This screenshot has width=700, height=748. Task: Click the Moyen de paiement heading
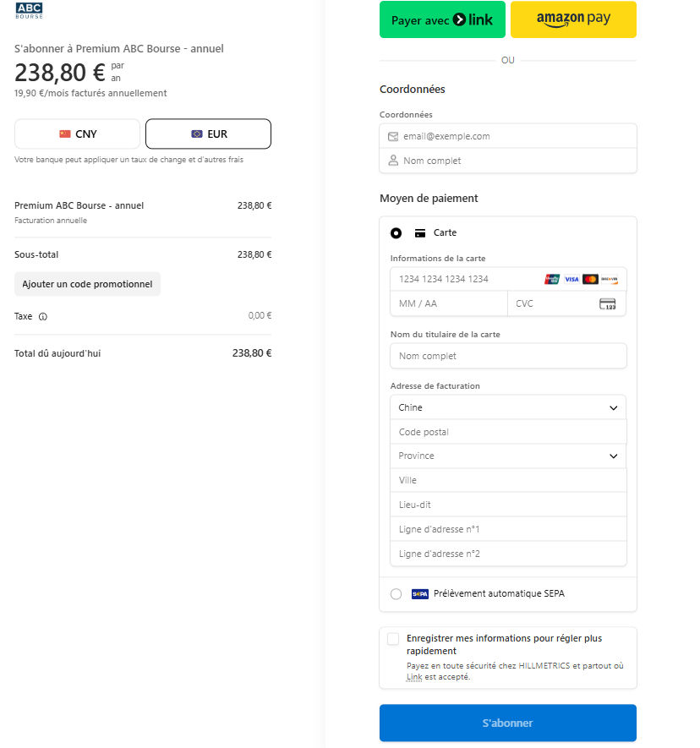(x=429, y=199)
